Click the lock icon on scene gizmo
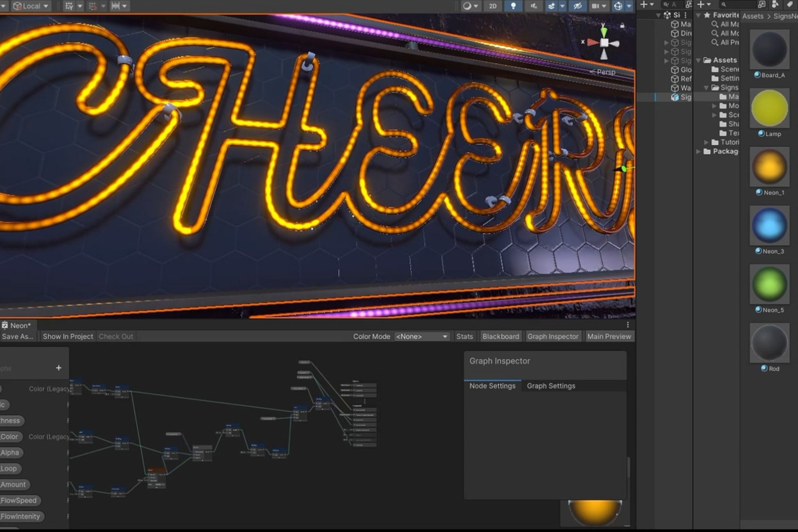 [x=622, y=25]
